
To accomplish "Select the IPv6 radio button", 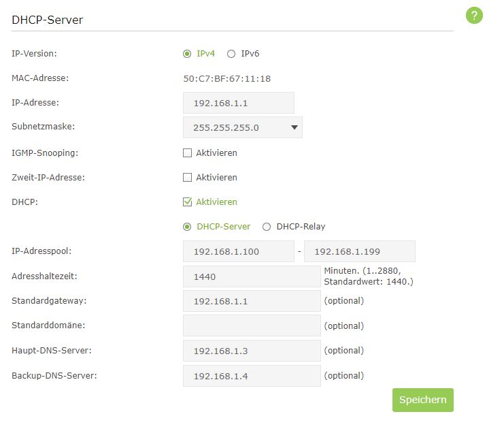I will click(231, 54).
